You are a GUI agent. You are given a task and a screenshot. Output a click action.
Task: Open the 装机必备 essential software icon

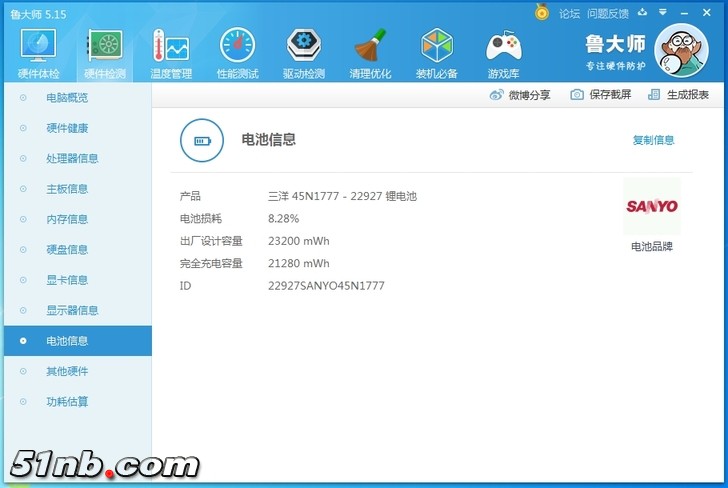click(437, 53)
